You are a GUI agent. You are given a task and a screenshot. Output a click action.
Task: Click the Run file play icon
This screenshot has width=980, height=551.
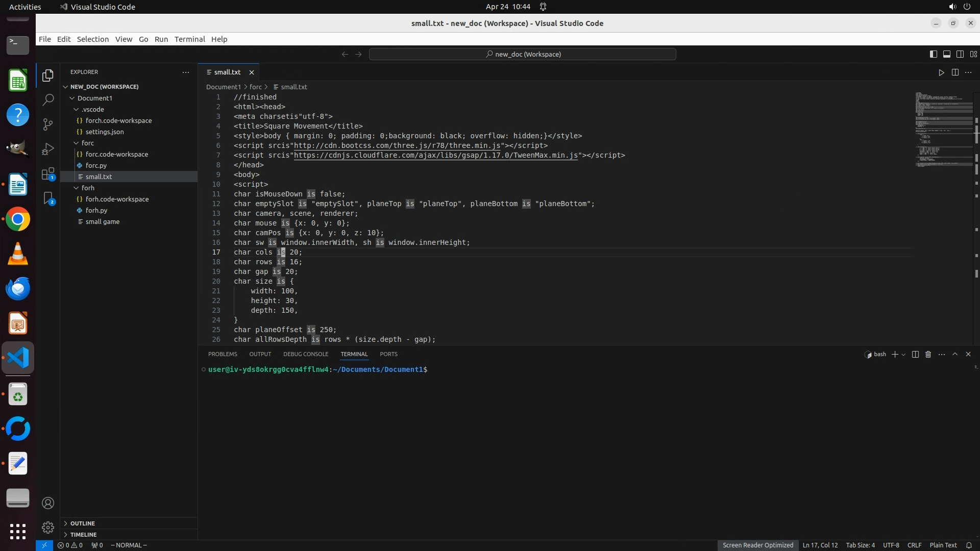click(x=941, y=72)
